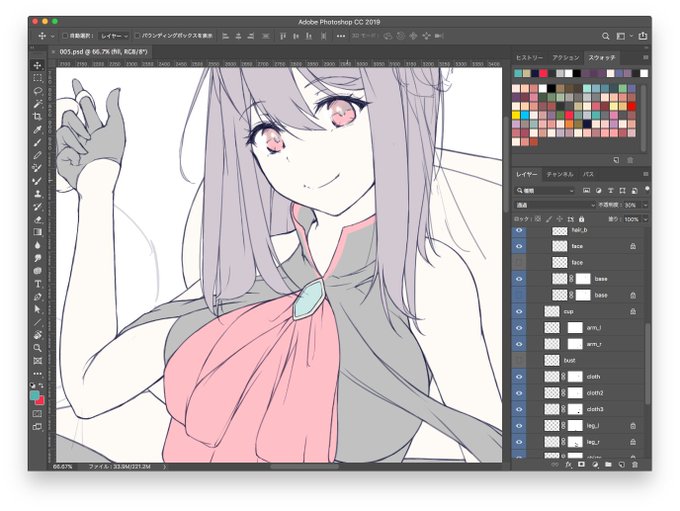Switch to the Actions tab

[x=566, y=57]
